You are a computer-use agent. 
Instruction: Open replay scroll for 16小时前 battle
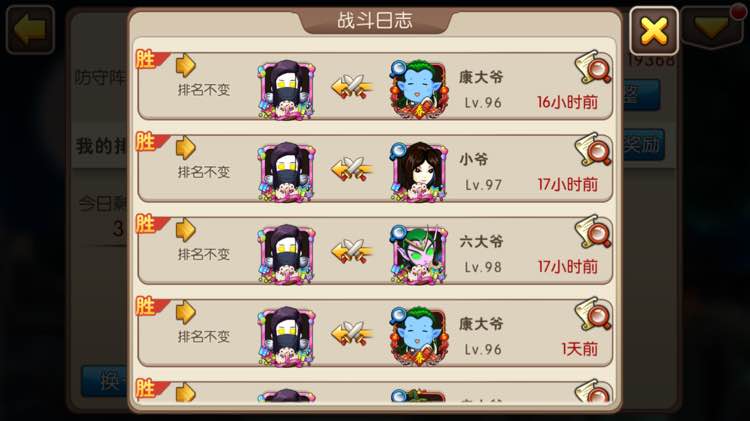[x=593, y=67]
